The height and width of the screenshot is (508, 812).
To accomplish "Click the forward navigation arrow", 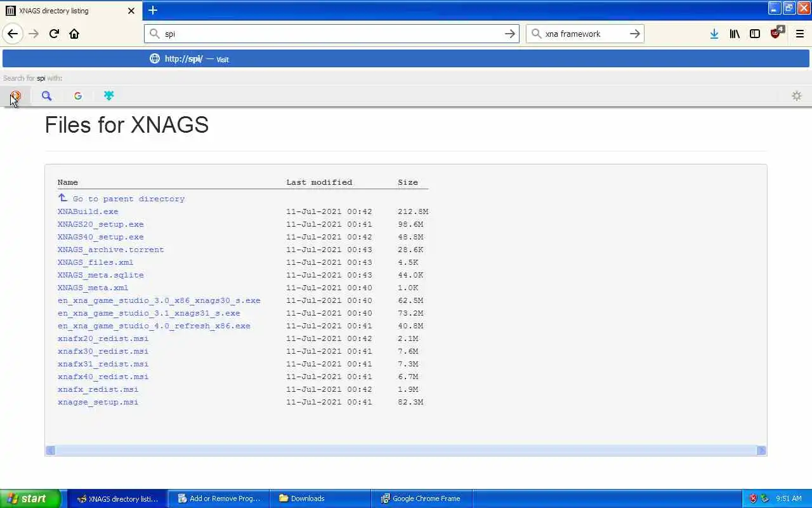I will (x=34, y=34).
